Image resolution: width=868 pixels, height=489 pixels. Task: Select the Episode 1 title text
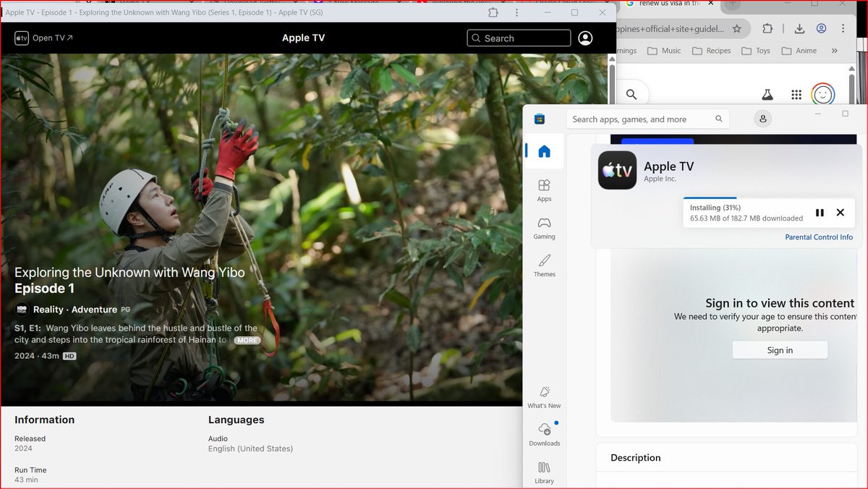[x=44, y=289]
